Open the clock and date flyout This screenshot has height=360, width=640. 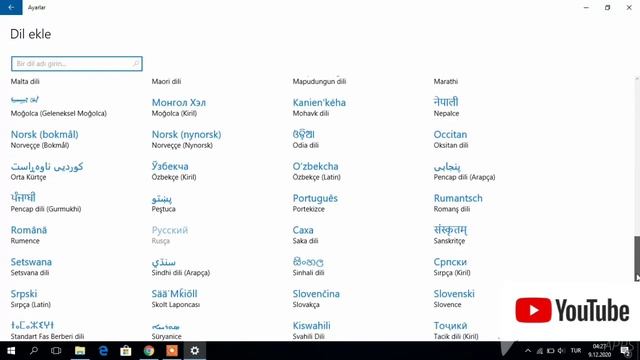600,351
